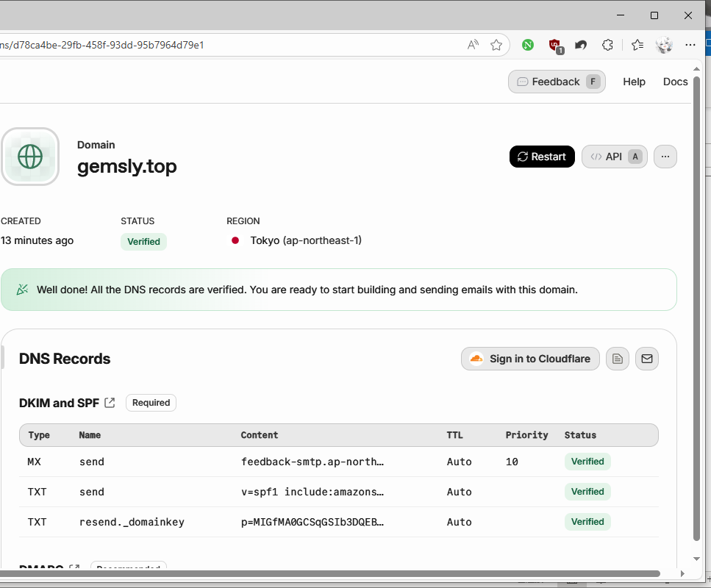Click the DNS records document icon button
Viewport: 711px width, 588px height.
[618, 359]
